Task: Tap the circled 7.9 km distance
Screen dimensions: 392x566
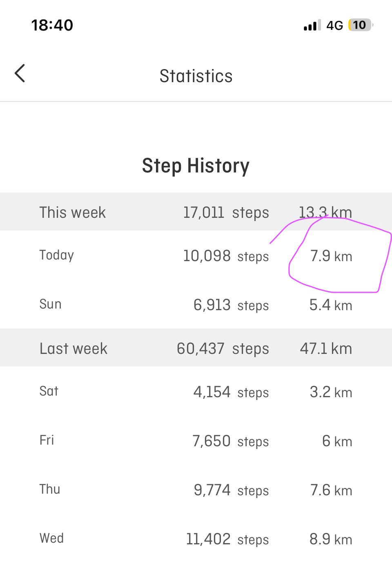Action: 331,256
